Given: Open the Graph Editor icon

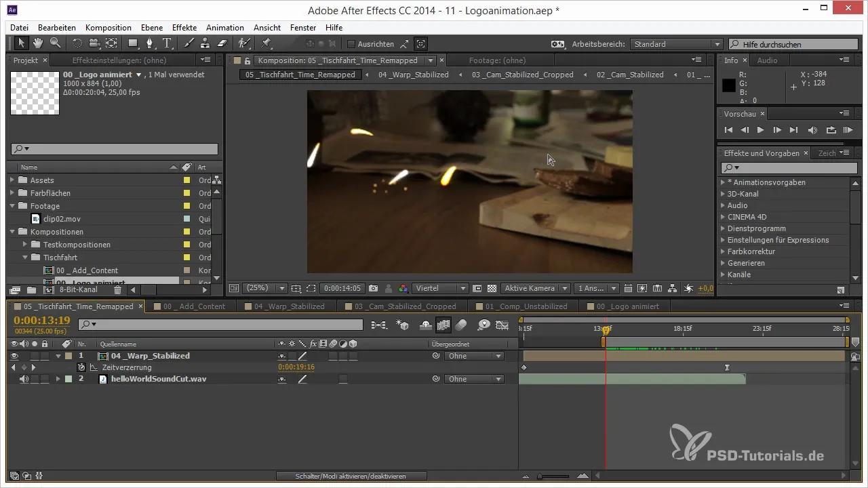Looking at the screenshot, I should tap(502, 325).
